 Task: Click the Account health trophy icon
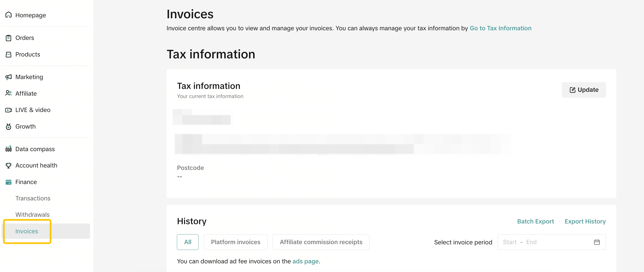(x=8, y=166)
